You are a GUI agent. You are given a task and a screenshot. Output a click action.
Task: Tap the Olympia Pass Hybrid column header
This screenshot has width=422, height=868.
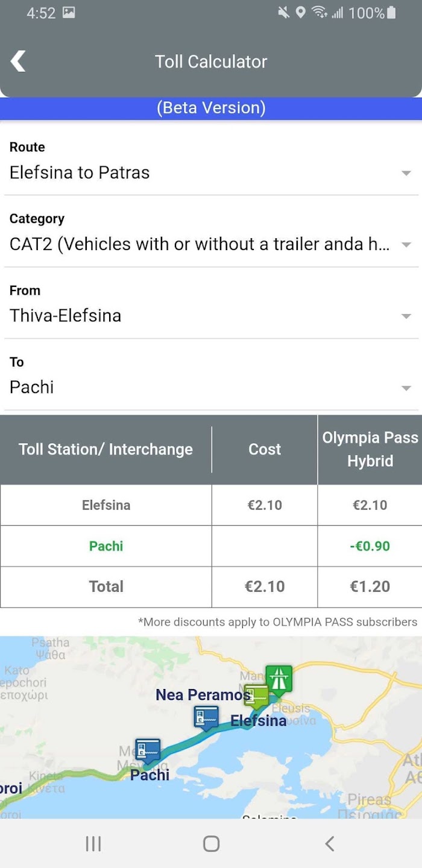point(370,450)
